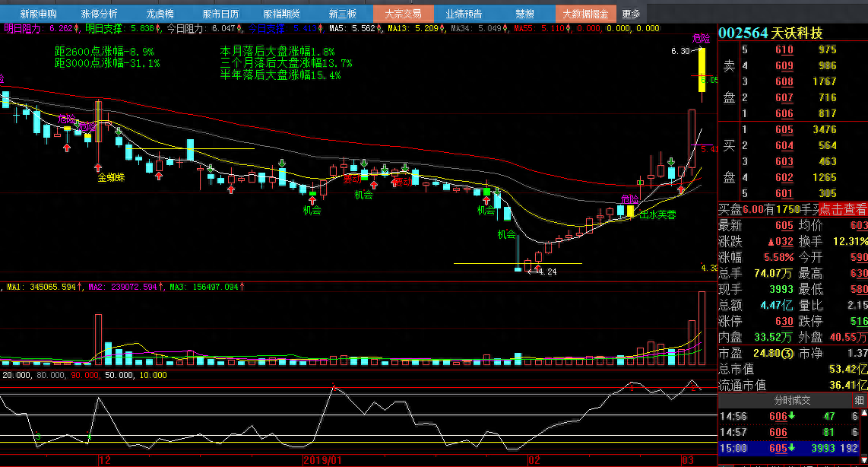Open the 新股申购 tab

click(38, 14)
